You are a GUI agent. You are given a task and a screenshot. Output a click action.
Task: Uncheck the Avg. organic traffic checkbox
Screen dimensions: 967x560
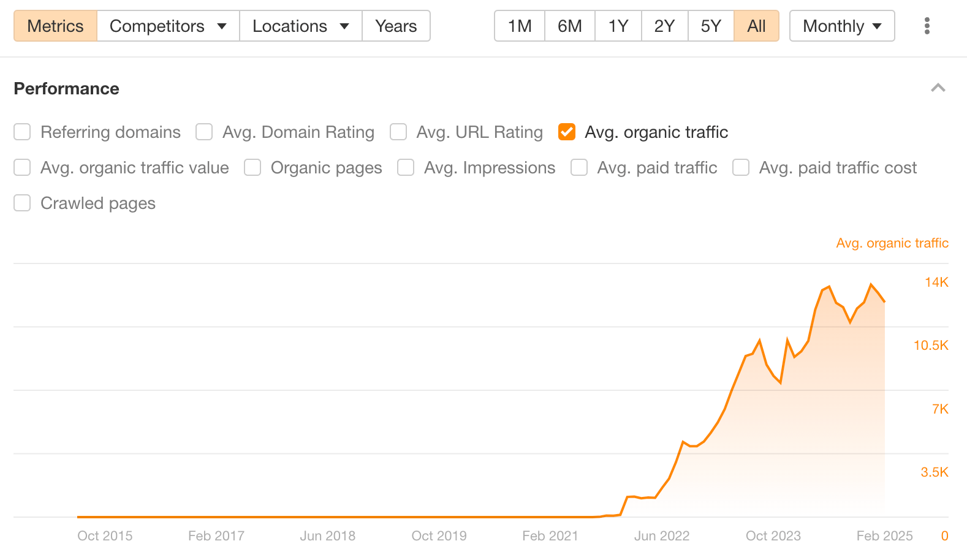[567, 132]
